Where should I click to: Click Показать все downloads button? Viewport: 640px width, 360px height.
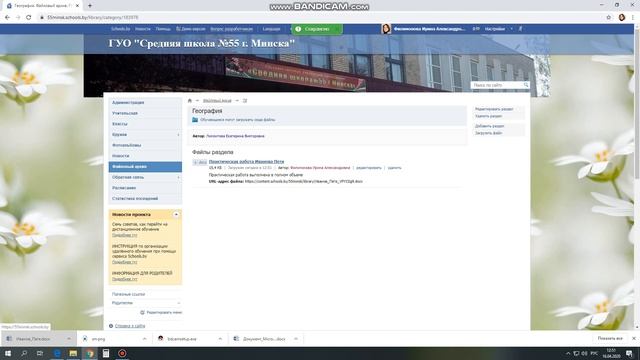tap(610, 338)
